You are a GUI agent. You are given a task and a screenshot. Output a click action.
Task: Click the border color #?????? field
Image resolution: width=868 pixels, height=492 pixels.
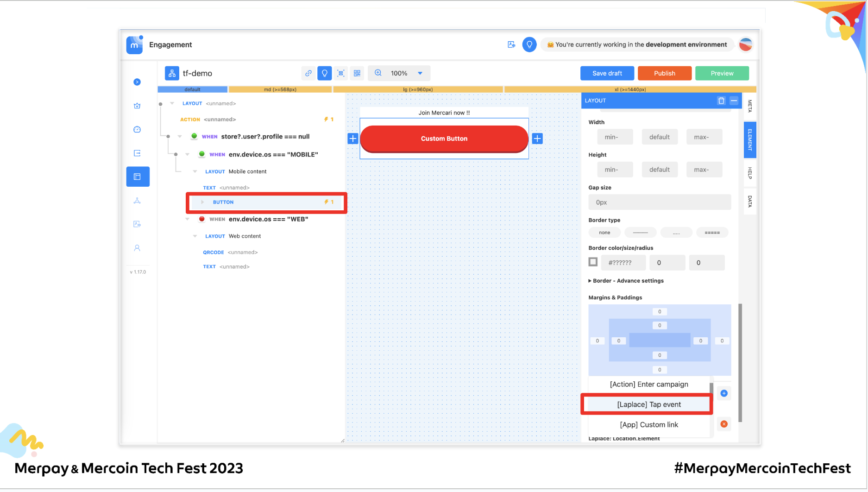tap(623, 263)
